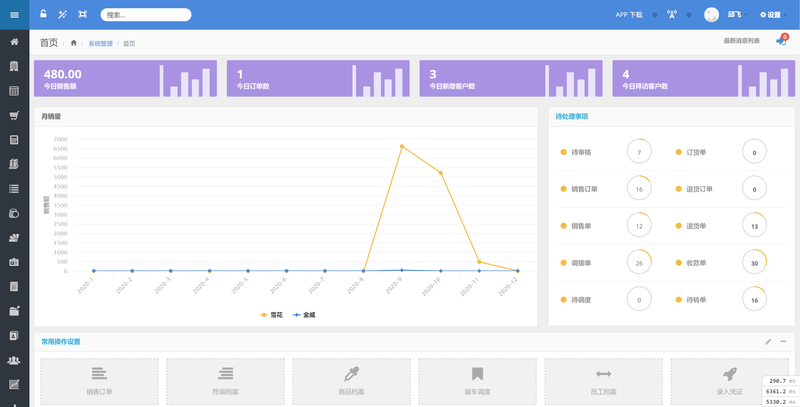
Task: Click the 待审核 count circle 7
Action: point(639,151)
